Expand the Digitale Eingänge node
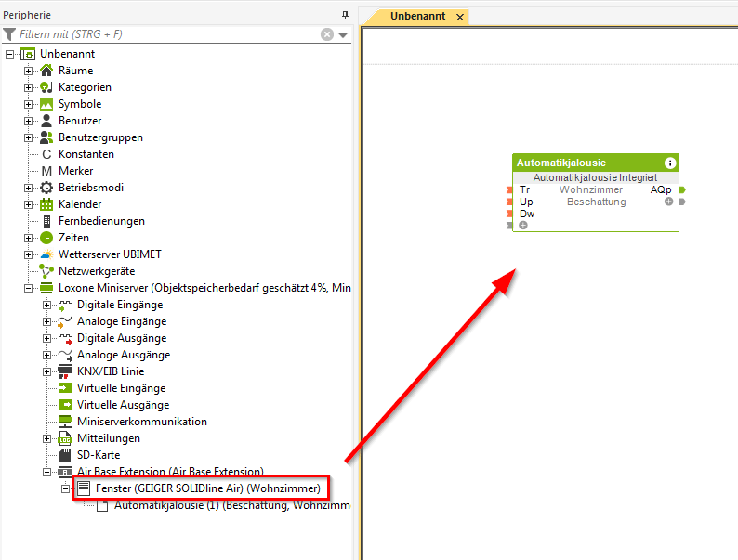Screen dimensions: 738x560 pos(46,305)
